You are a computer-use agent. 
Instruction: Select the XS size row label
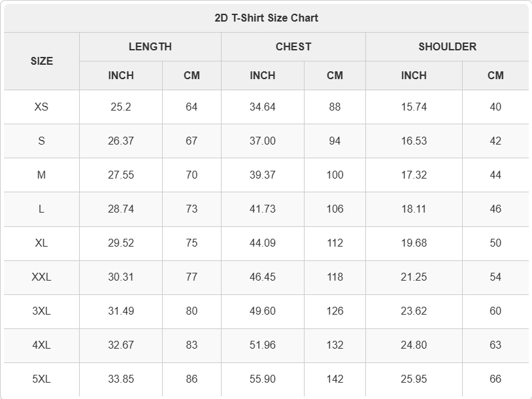(x=42, y=107)
